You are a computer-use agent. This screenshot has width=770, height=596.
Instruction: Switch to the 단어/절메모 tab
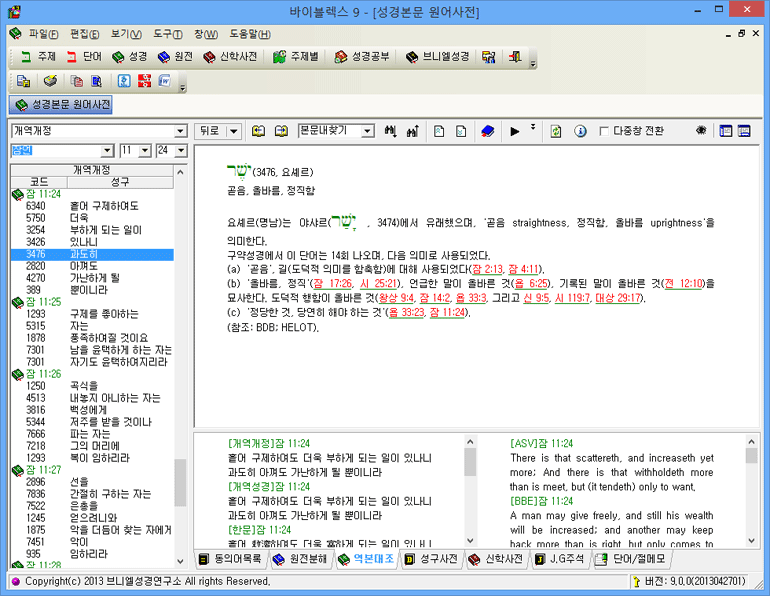(631, 559)
